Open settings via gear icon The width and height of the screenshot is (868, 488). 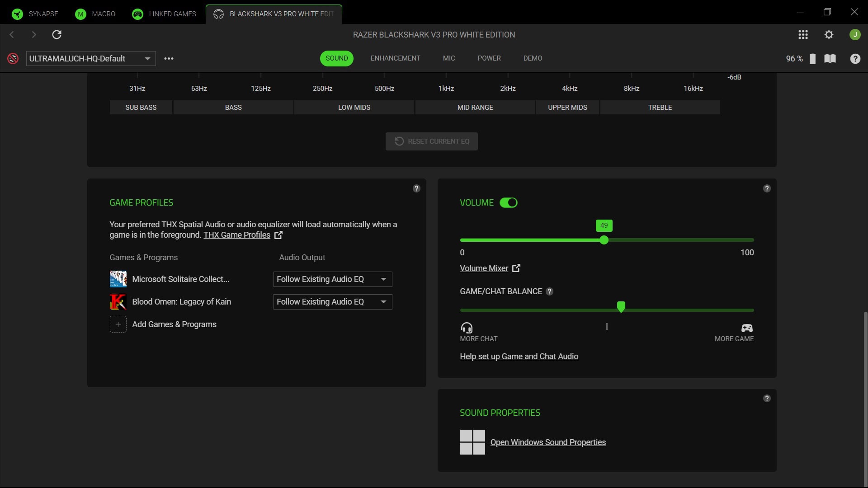829,35
